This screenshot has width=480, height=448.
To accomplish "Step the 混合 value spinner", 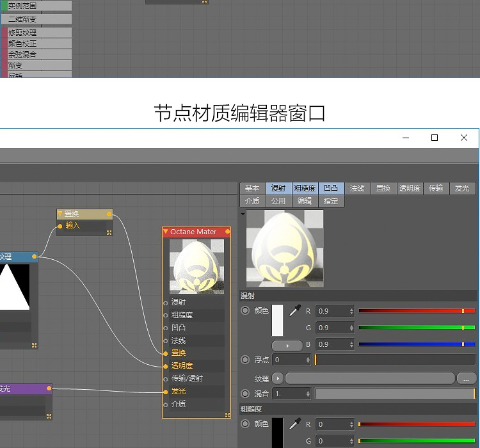I will click(308, 394).
